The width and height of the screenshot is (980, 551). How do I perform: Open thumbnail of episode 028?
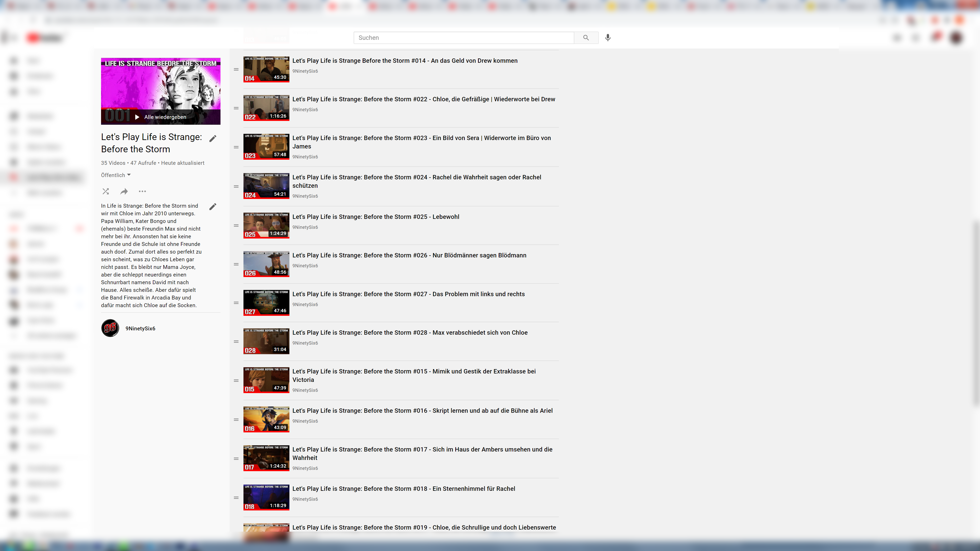coord(266,342)
